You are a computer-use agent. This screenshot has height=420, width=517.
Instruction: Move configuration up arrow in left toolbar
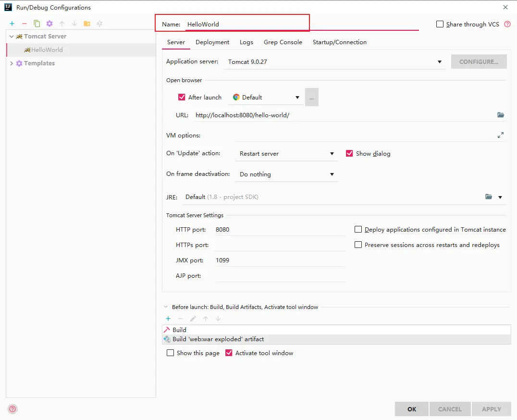(62, 24)
